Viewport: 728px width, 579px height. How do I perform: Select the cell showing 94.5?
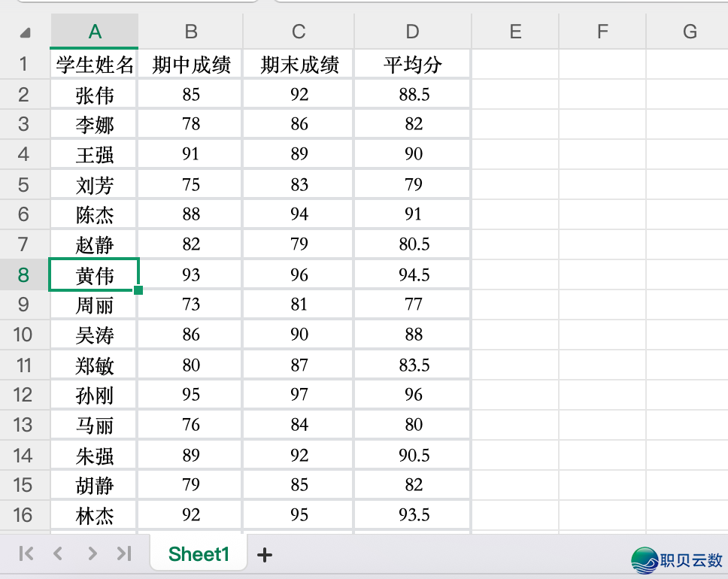(411, 274)
